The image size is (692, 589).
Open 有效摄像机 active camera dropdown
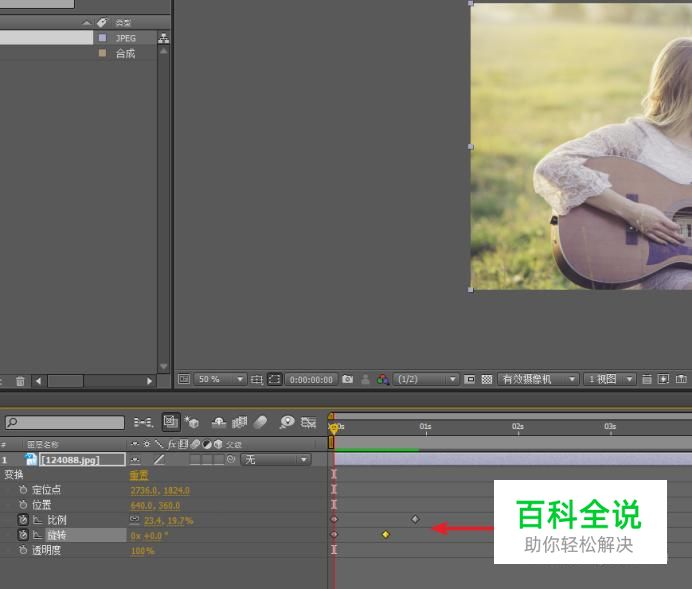538,379
